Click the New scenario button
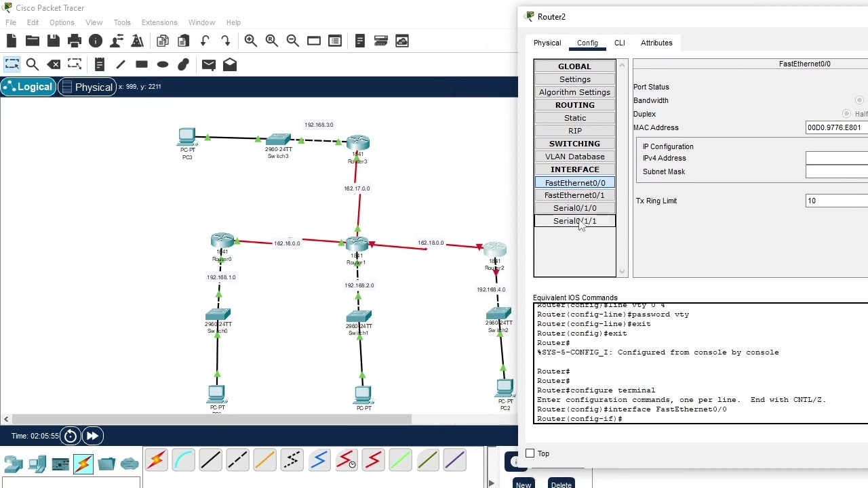The image size is (868, 488). (523, 484)
